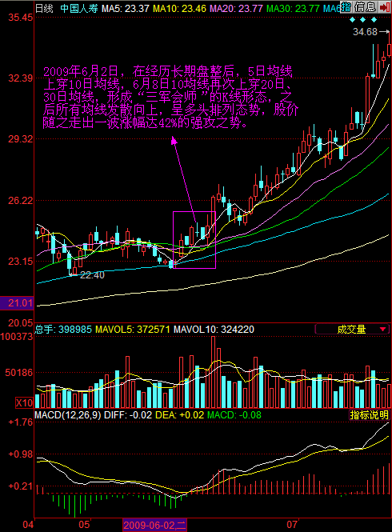Click the 22.40 low price label
The width and height of the screenshot is (392, 532).
(92, 275)
